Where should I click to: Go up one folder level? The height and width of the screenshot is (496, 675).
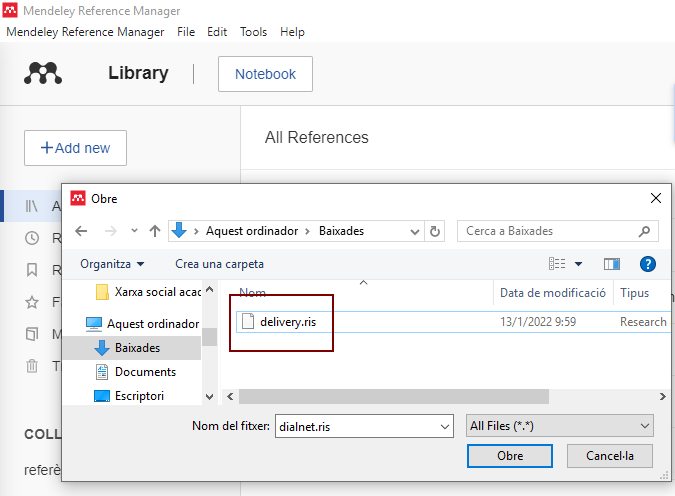point(155,231)
